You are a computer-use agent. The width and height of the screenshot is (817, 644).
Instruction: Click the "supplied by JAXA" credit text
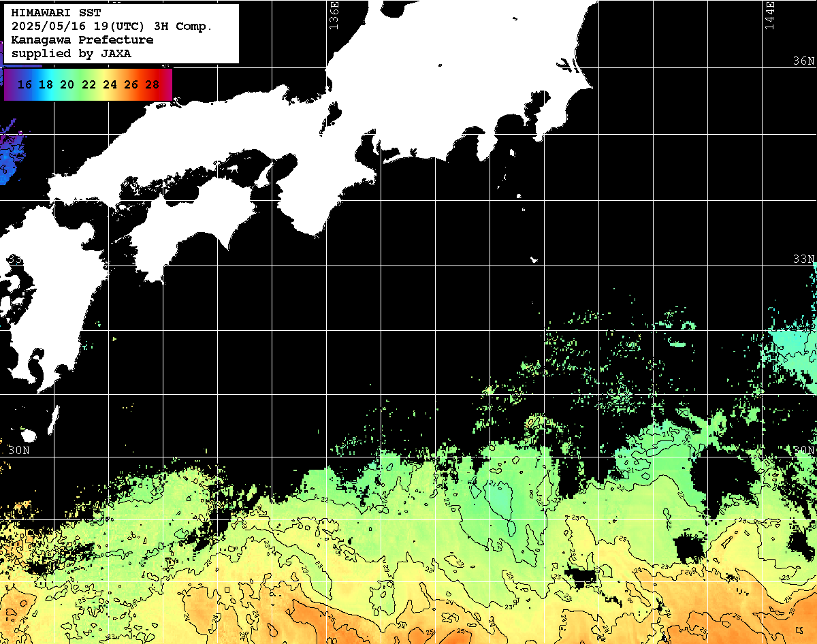[71, 54]
